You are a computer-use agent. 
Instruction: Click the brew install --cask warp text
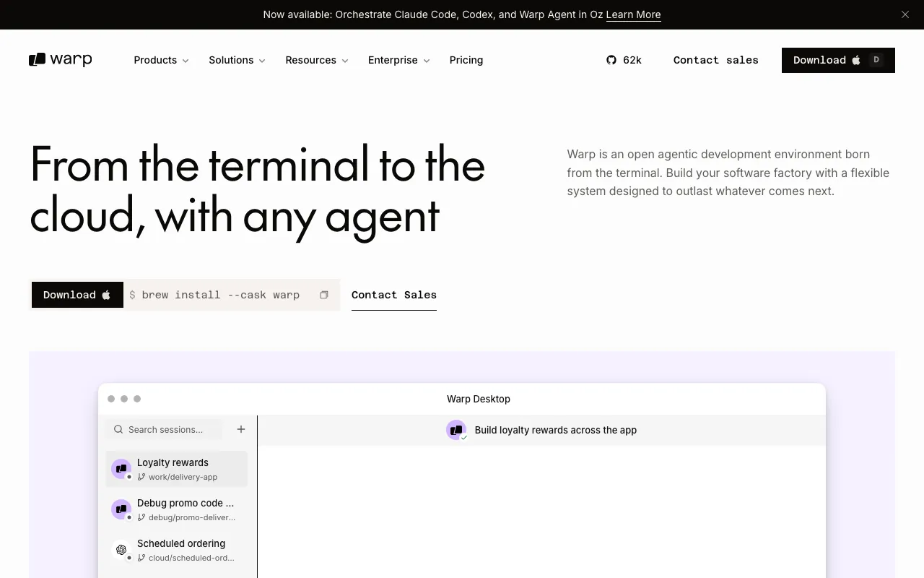click(x=220, y=295)
